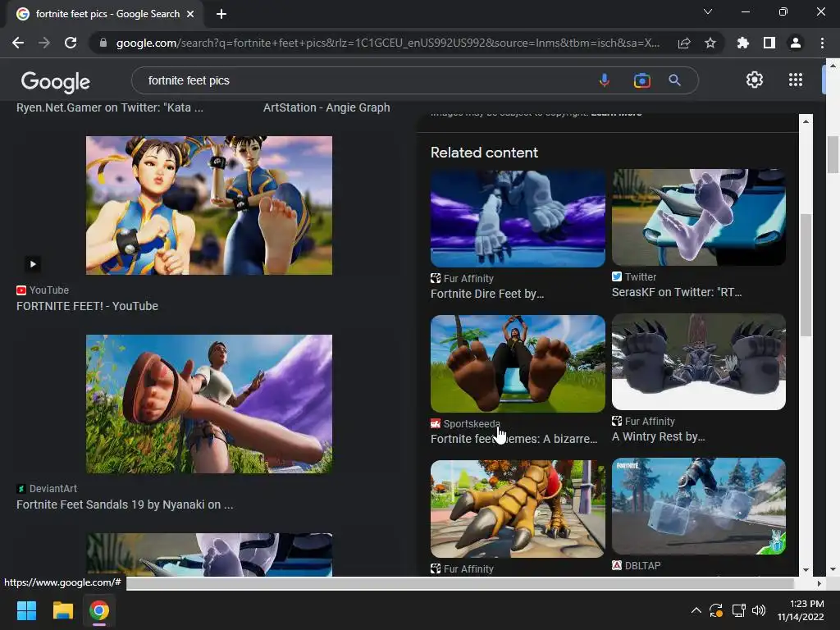Open SerasKF Twitter related thumbnail
The image size is (840, 630).
click(699, 217)
